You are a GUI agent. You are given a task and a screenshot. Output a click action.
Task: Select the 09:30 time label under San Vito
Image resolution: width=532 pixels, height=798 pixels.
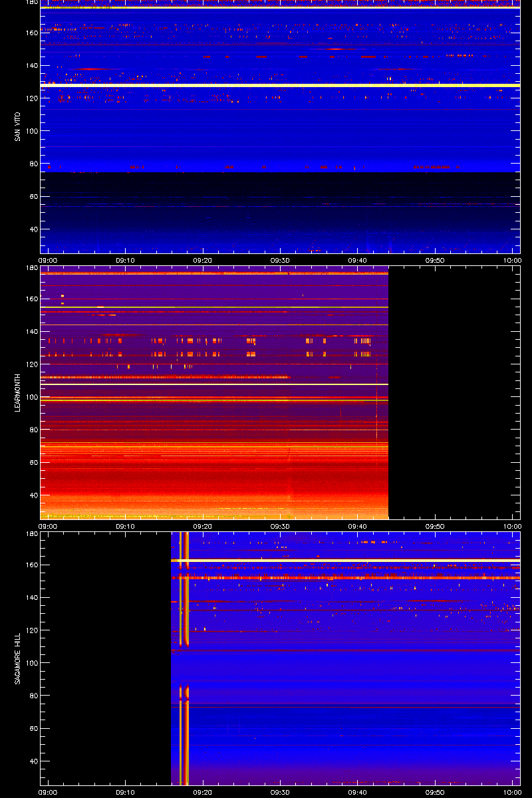(x=280, y=261)
